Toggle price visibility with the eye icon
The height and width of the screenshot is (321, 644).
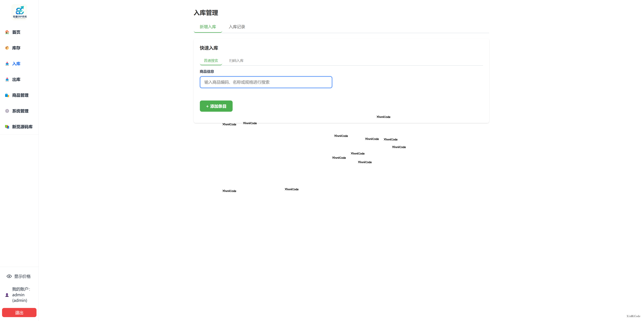9,276
